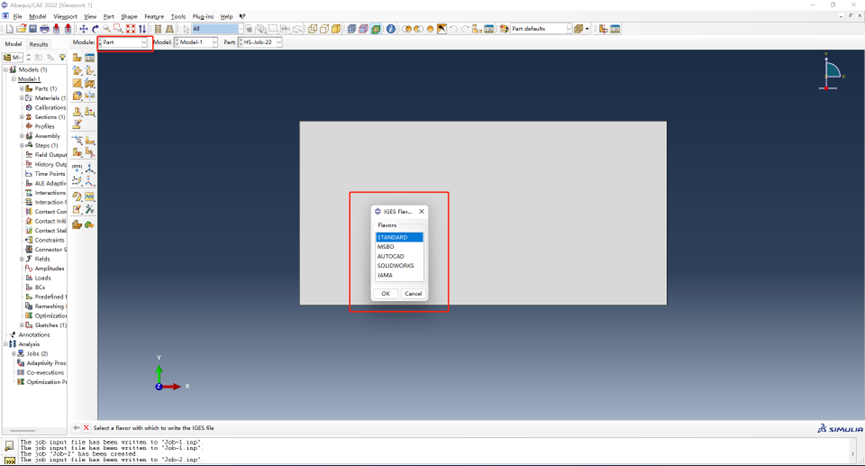865x466 pixels.
Task: Click Cancel in IGES Flavor dialog
Action: click(413, 293)
